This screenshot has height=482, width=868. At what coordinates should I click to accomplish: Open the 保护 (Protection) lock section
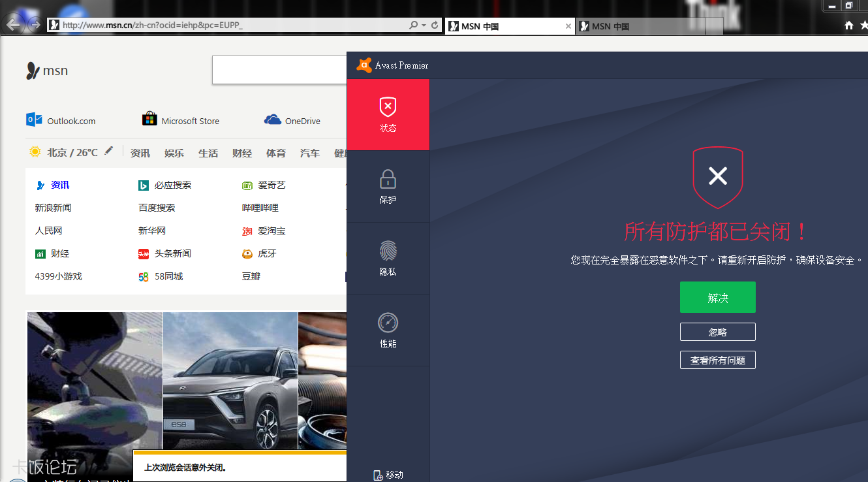[x=388, y=186]
